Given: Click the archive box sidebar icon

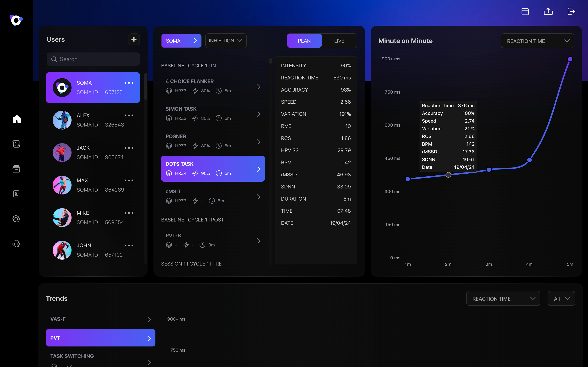Looking at the screenshot, I should point(16,169).
